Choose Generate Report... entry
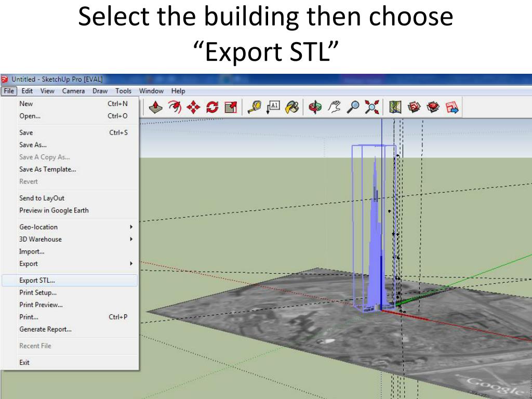 70,329
